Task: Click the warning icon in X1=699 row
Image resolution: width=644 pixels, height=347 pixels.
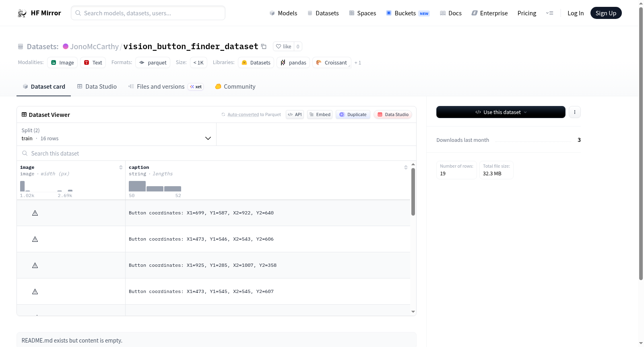Action: click(35, 213)
